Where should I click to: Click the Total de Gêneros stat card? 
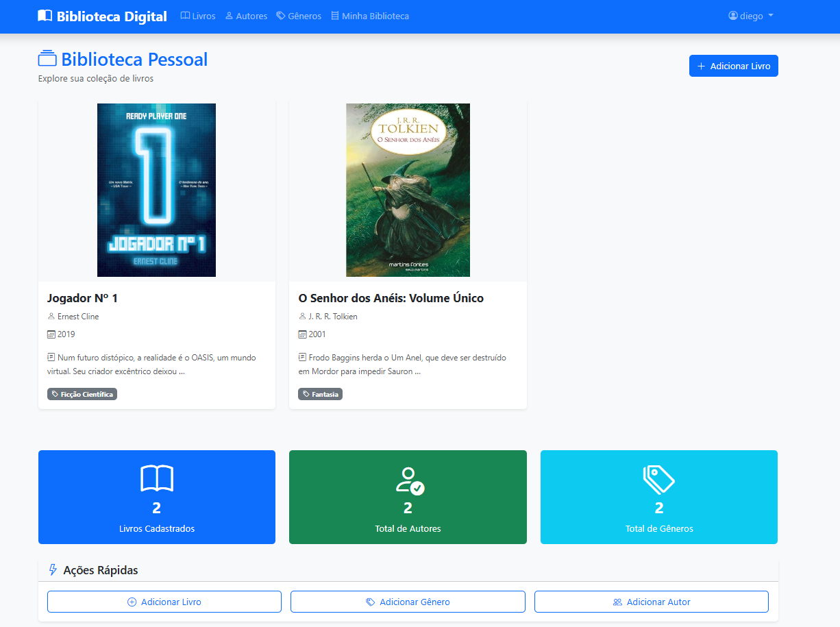click(x=659, y=497)
